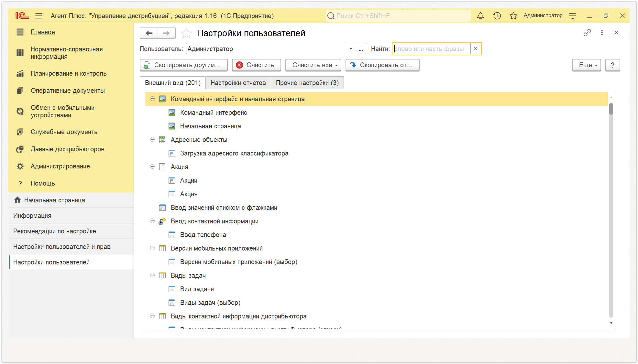The width and height of the screenshot is (638, 364).
Task: Click Обмен с мобильными устройствами icon
Action: 20,111
